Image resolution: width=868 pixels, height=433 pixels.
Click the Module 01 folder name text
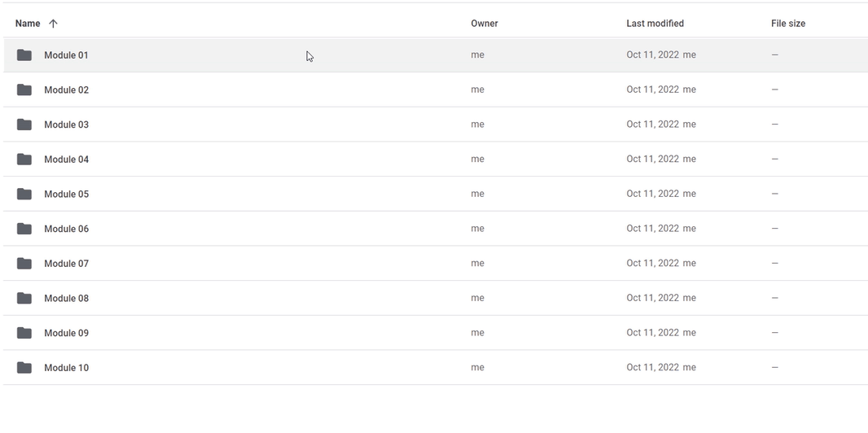[x=66, y=55]
